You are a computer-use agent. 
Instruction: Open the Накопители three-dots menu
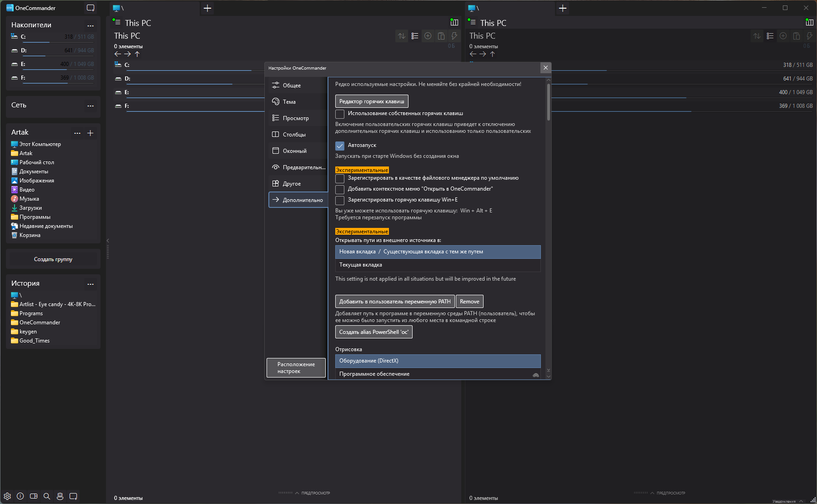click(x=91, y=25)
